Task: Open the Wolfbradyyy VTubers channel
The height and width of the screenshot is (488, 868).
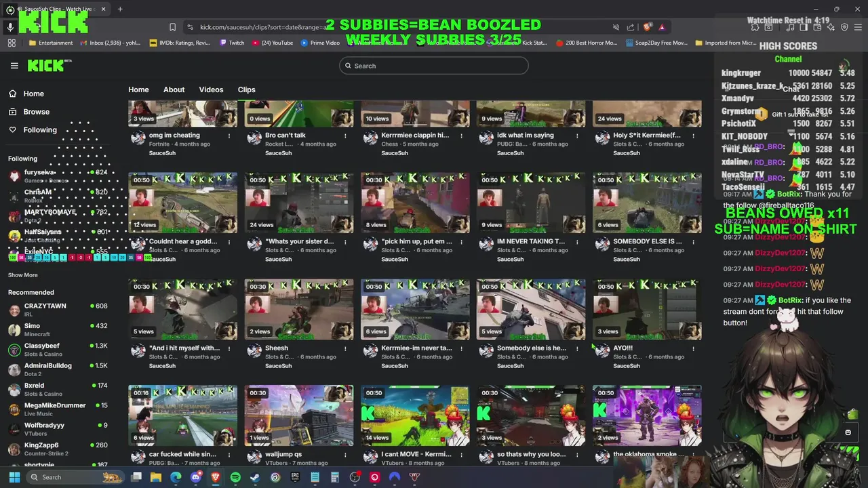Action: [x=58, y=429]
